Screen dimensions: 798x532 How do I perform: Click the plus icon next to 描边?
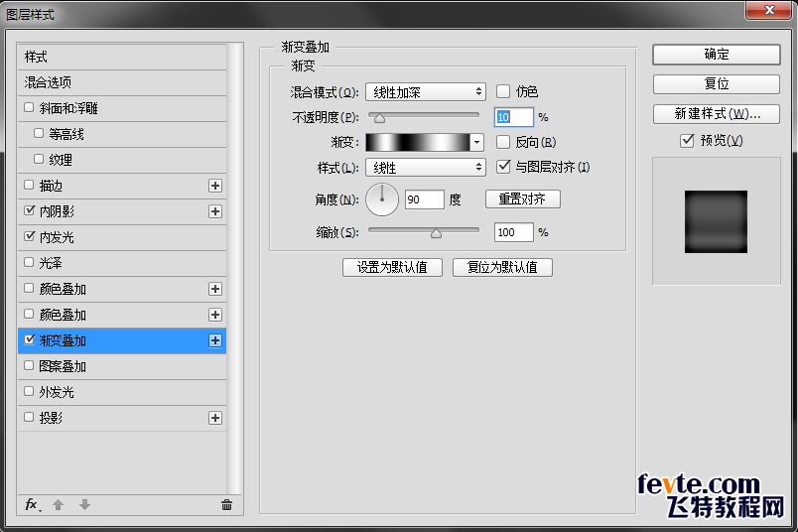coord(215,186)
